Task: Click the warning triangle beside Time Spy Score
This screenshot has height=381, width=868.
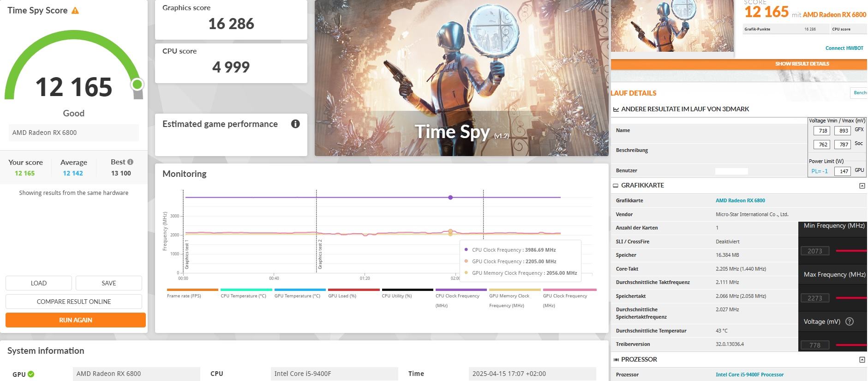Action: click(75, 10)
